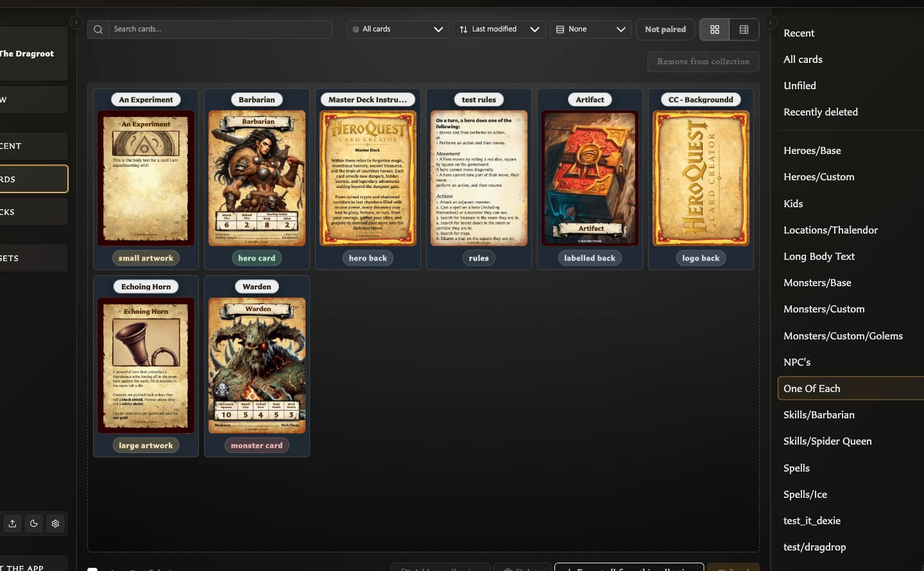Screen dimensions: 924x571
Task: Focus the Search cards input field
Action: pyautogui.click(x=220, y=30)
